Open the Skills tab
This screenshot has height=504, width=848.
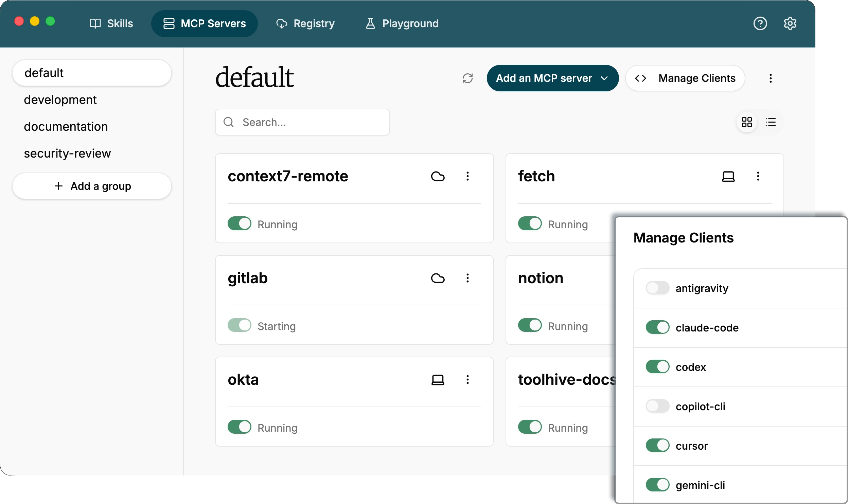111,23
